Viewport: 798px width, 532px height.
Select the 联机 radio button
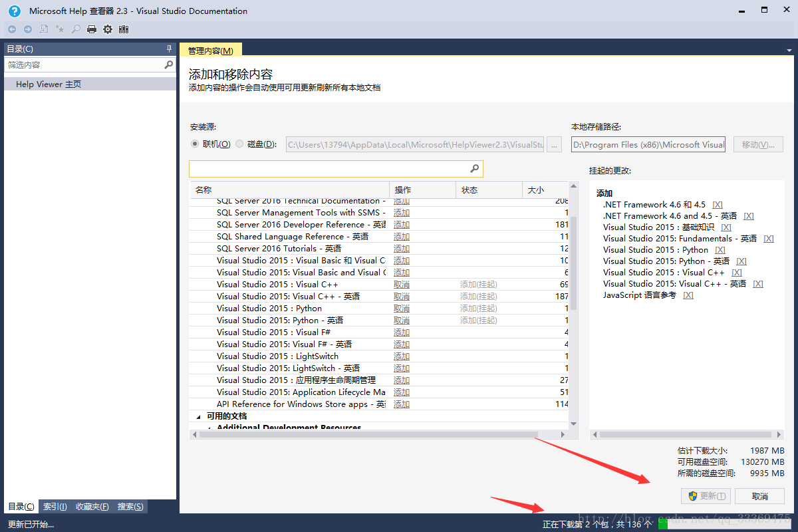point(195,144)
